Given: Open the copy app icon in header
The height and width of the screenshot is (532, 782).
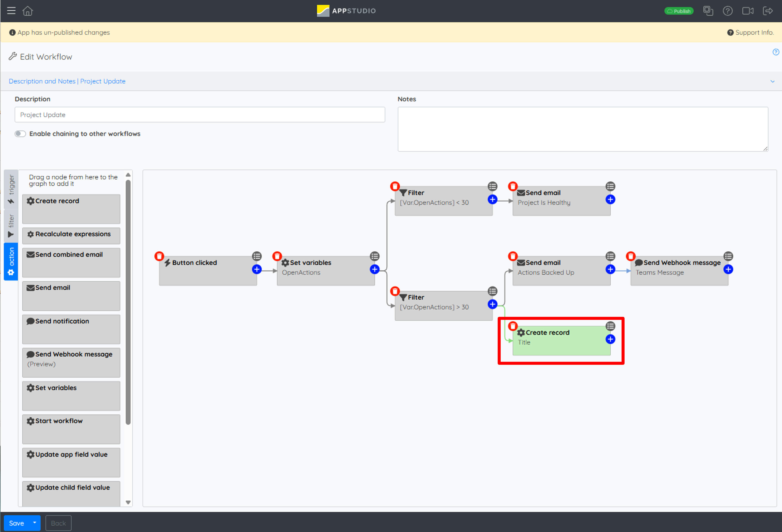Looking at the screenshot, I should coord(708,11).
